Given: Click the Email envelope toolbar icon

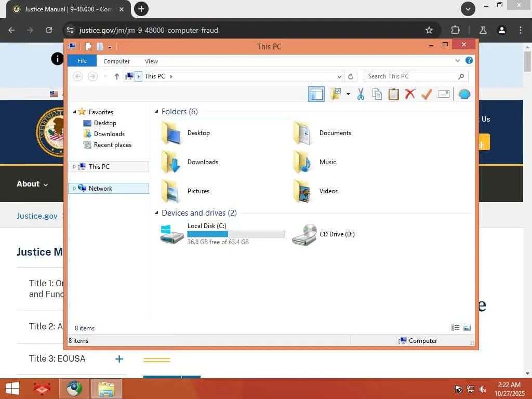Looking at the screenshot, I should coord(444,94).
